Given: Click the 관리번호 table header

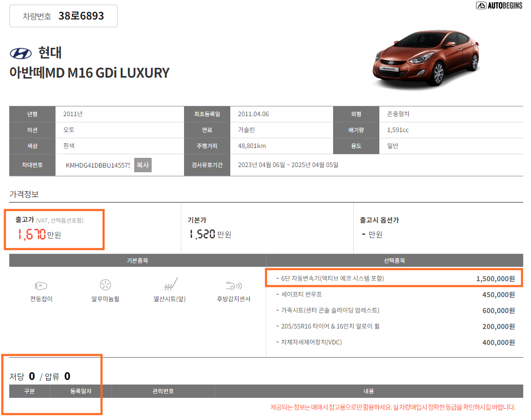Looking at the screenshot, I should (163, 391).
